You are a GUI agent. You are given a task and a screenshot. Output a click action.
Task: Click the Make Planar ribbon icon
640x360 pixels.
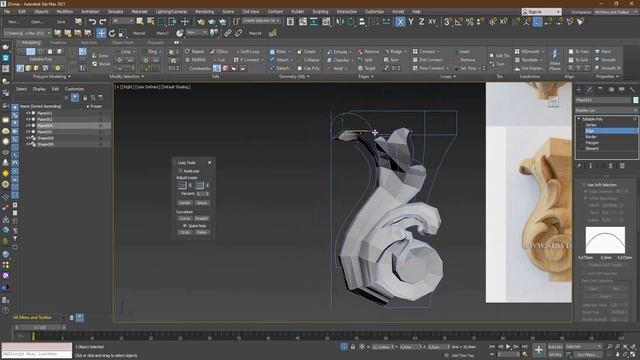[x=555, y=59]
